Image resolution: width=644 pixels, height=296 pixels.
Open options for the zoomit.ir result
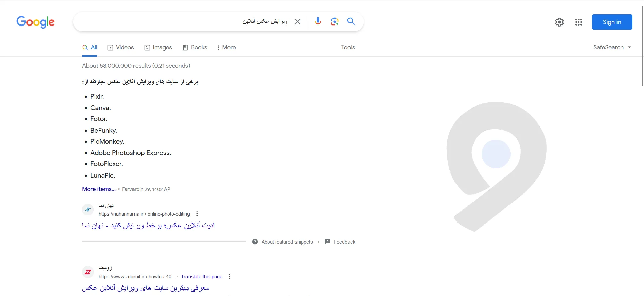coord(229,277)
